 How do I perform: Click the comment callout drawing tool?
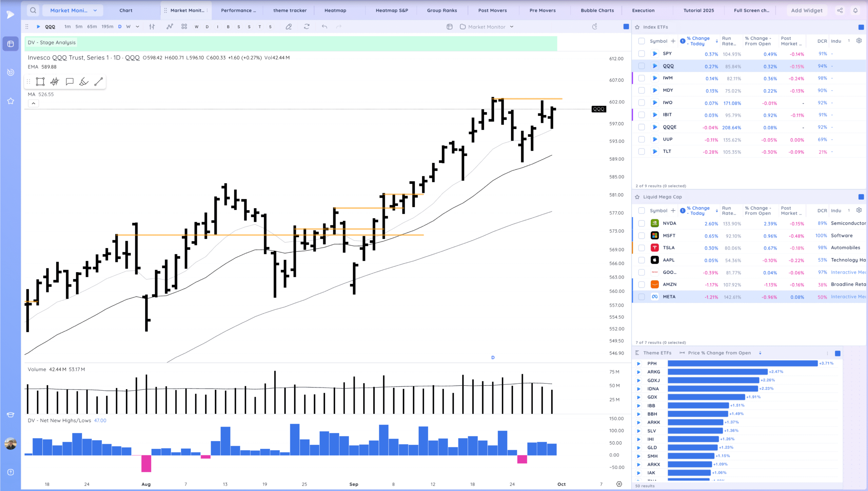point(70,82)
